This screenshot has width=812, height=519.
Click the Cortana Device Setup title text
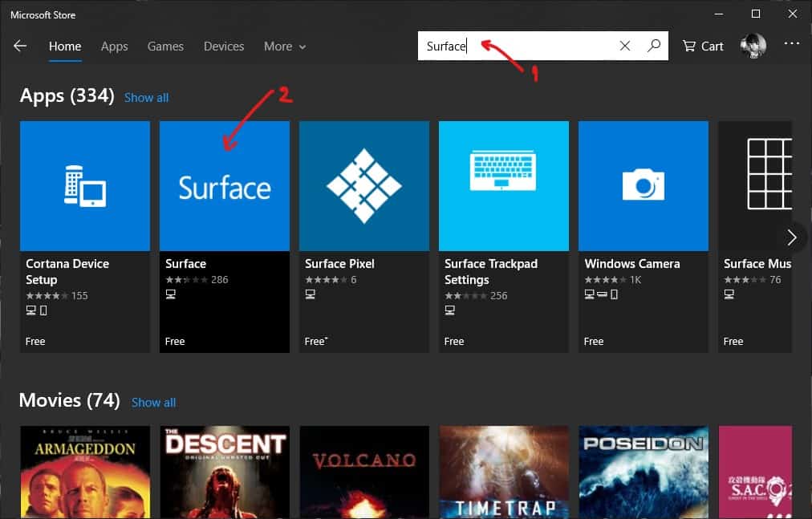(x=67, y=271)
